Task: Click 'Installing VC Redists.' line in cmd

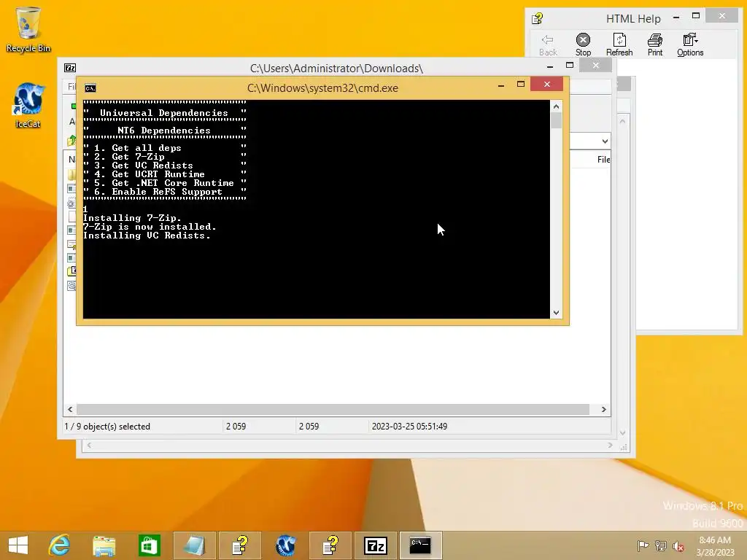Action: point(147,236)
